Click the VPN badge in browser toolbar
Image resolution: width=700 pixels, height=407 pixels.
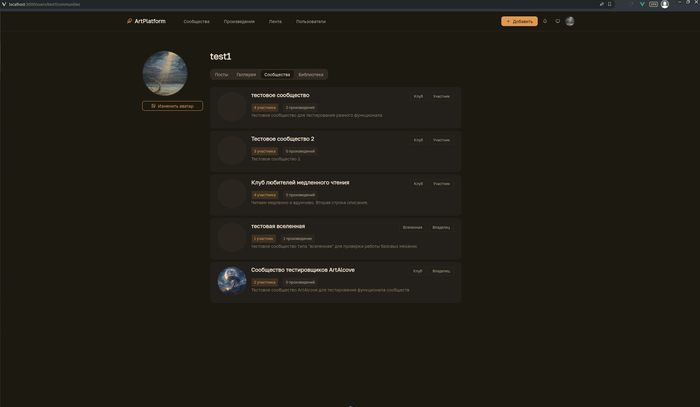coord(653,4)
